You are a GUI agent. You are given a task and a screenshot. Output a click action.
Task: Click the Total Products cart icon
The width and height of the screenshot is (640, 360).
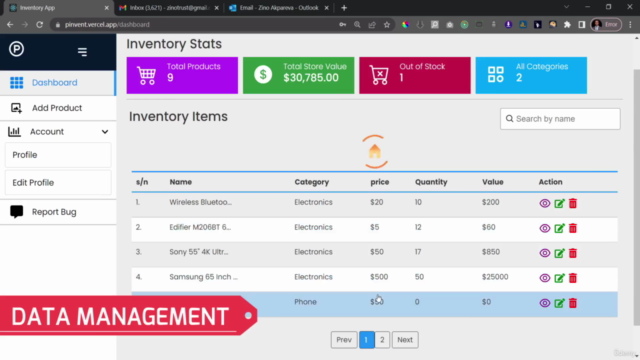pyautogui.click(x=147, y=75)
